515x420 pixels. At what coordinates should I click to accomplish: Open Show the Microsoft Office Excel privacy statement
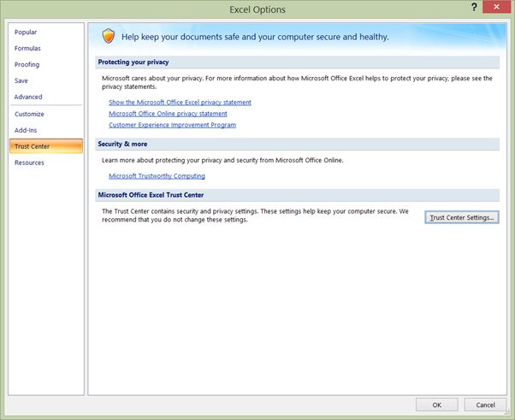click(x=180, y=103)
